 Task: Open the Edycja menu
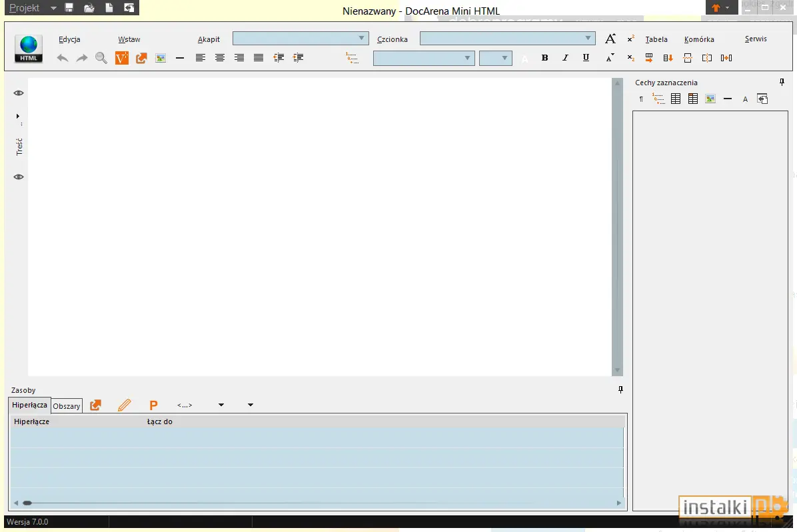pos(69,39)
